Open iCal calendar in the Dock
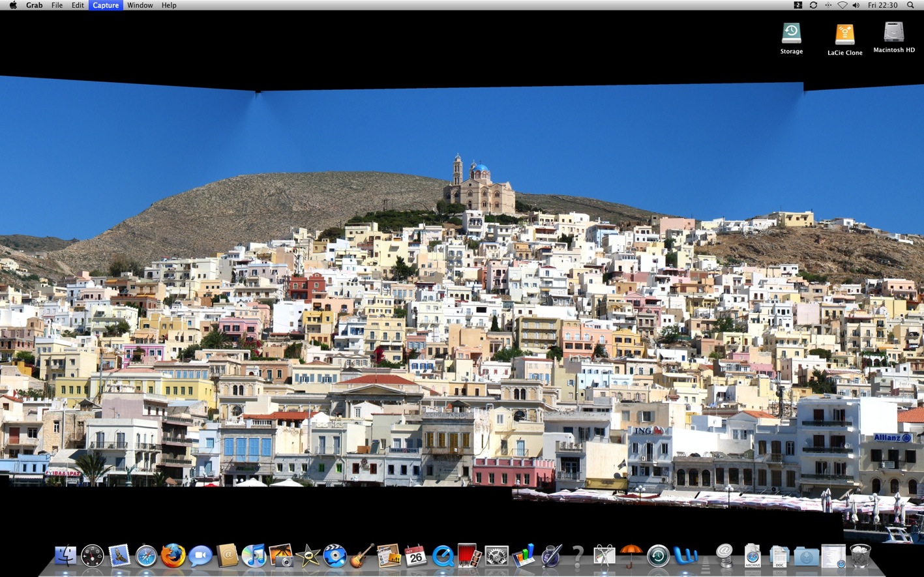Viewport: 924px width, 577px height. point(415,556)
